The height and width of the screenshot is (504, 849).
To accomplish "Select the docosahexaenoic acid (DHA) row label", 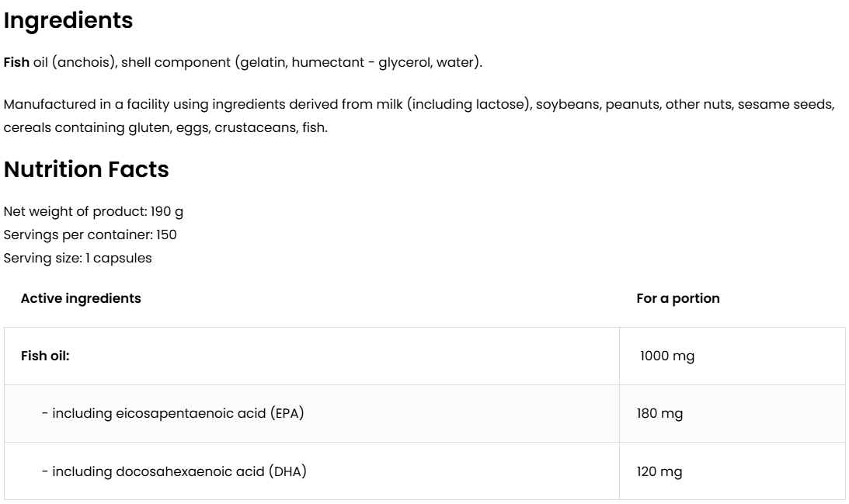I will [174, 471].
